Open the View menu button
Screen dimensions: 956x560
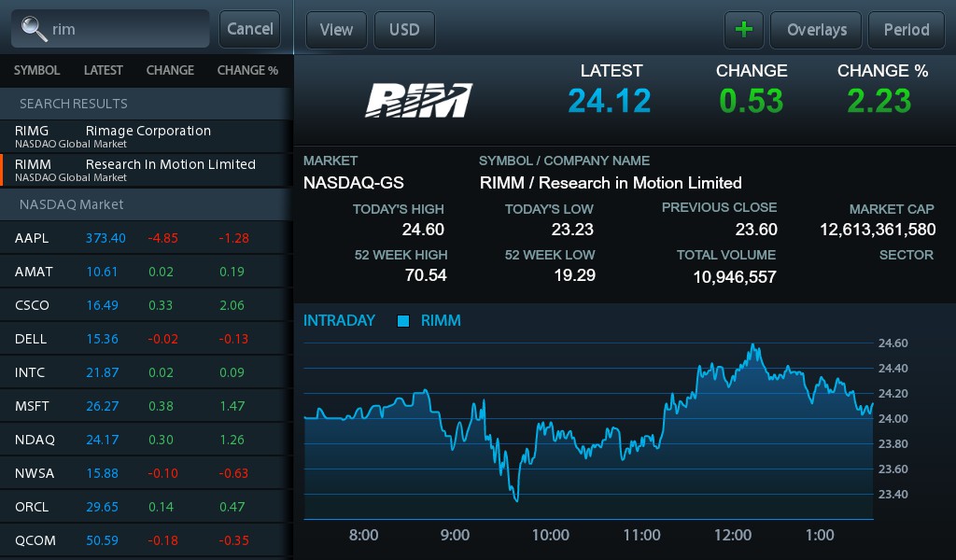[x=336, y=29]
